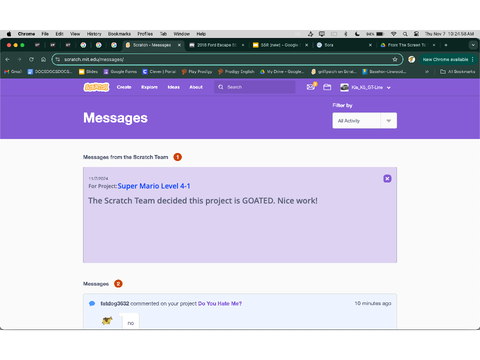Click the browser forward arrow
The image size is (480, 360).
point(19,59)
